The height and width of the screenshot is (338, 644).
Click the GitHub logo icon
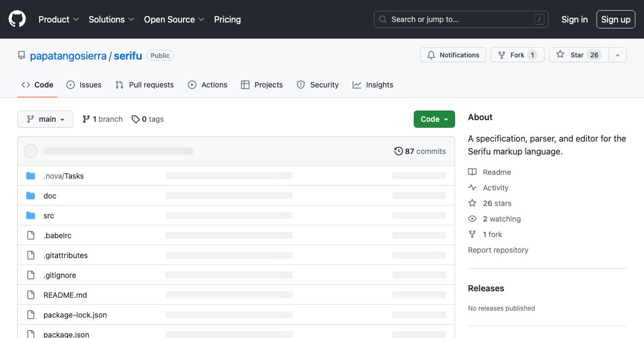click(17, 19)
